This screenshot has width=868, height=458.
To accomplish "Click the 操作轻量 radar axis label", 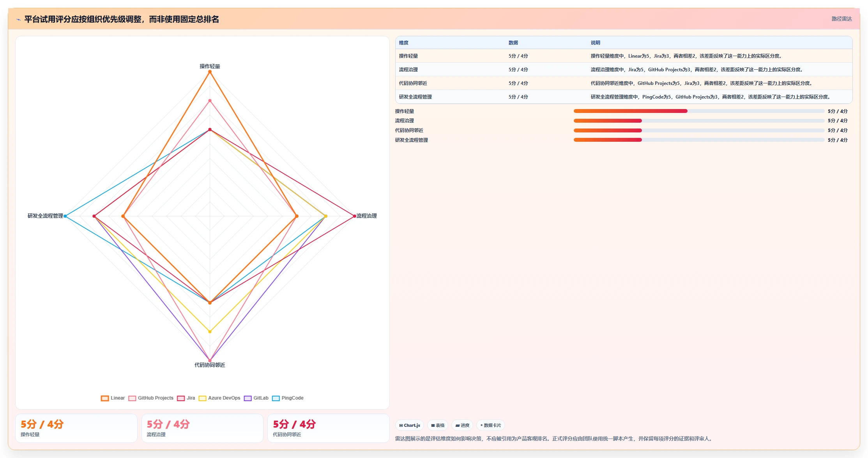I will pyautogui.click(x=210, y=66).
